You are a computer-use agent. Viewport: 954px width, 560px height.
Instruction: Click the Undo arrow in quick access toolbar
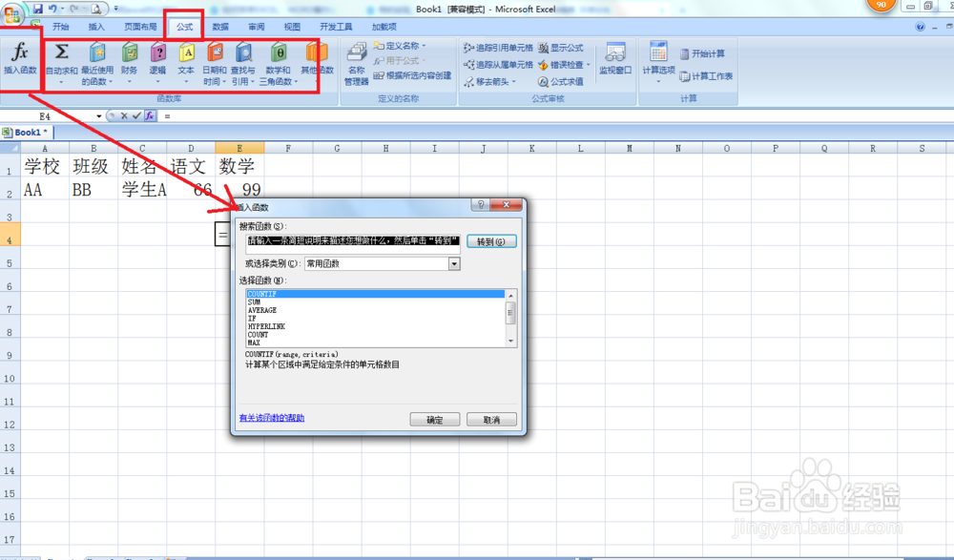(x=52, y=9)
